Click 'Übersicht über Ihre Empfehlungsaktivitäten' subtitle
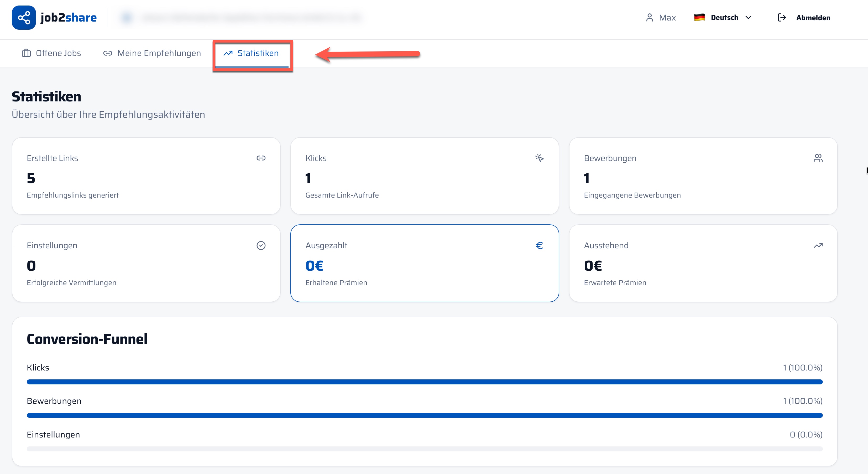The width and height of the screenshot is (868, 474). click(x=108, y=114)
